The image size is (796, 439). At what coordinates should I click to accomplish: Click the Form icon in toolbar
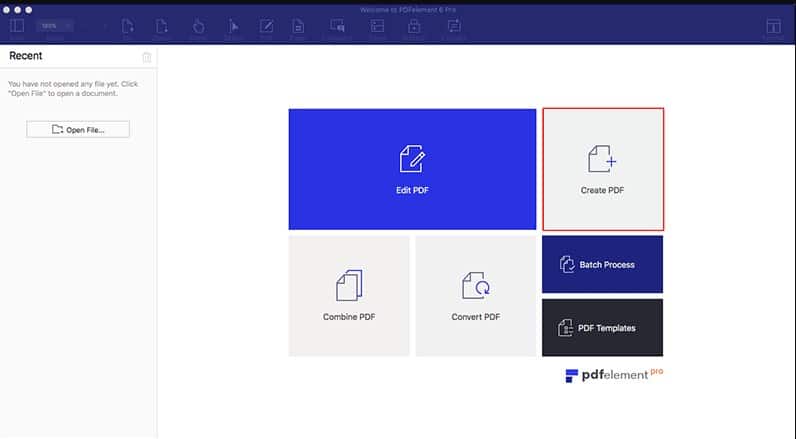coord(377,26)
